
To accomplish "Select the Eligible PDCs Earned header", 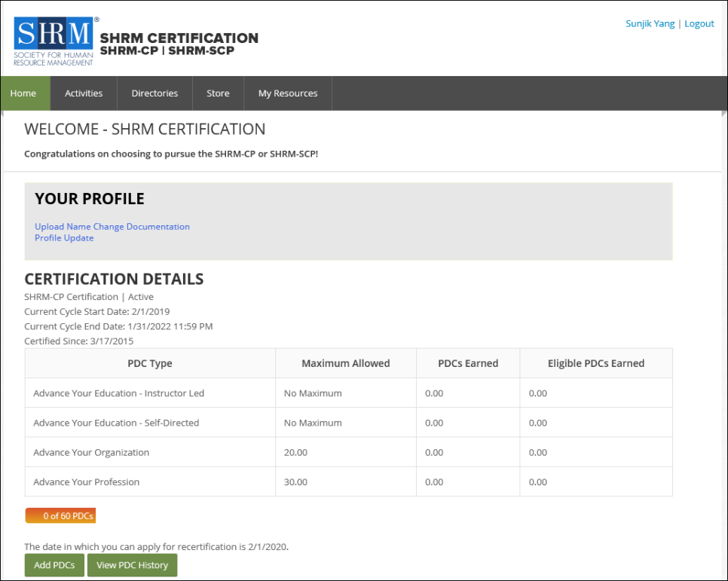I will [596, 363].
